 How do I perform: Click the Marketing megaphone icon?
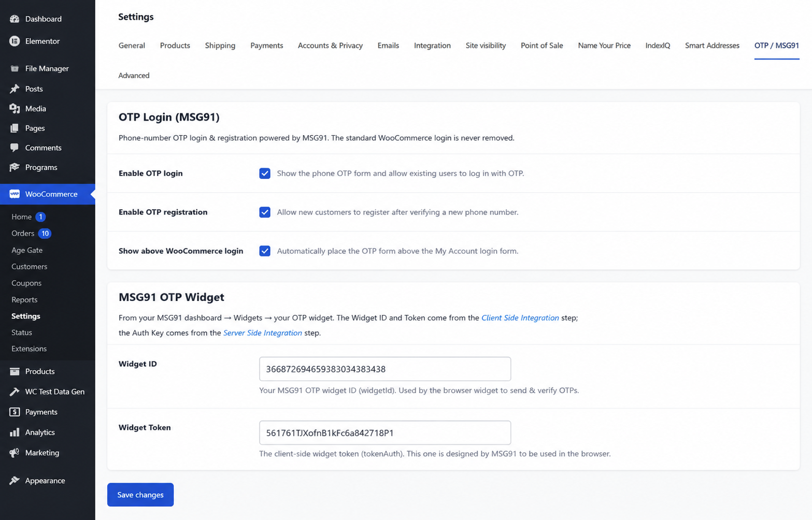tap(15, 453)
